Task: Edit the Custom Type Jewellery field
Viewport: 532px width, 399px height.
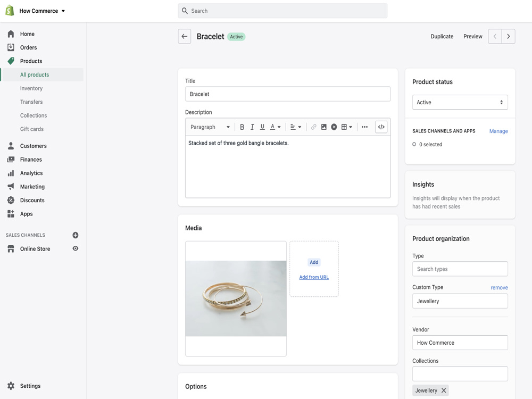Action: point(460,301)
